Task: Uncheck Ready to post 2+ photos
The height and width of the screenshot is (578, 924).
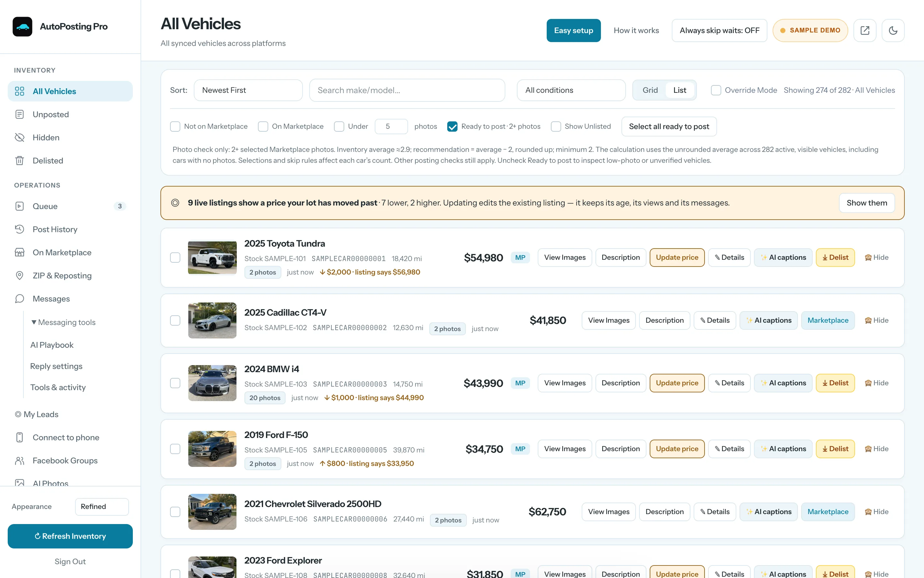Action: [452, 127]
